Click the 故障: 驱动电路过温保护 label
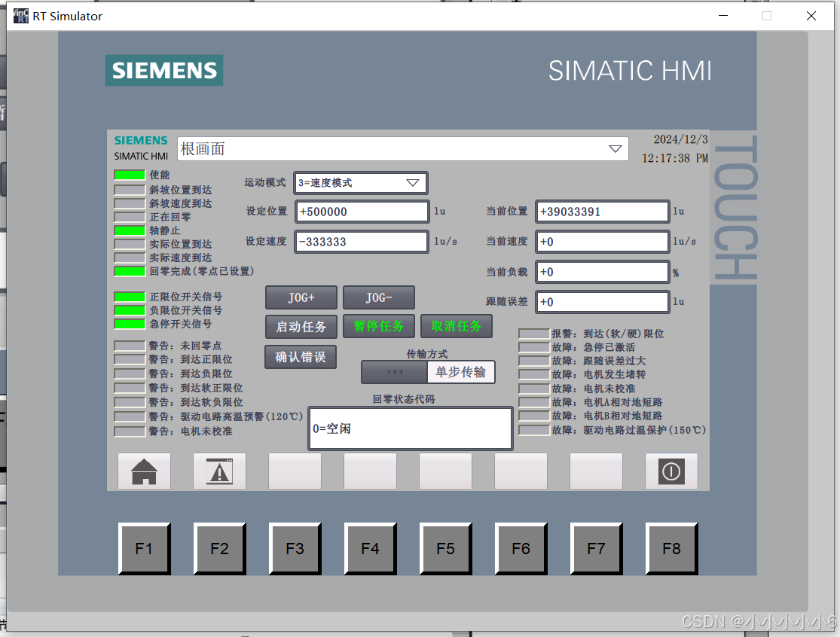Screen dimensions: 840x637 pos(629,431)
